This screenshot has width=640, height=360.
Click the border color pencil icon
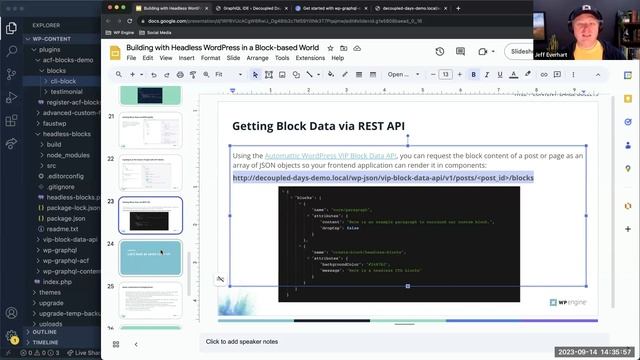(x=345, y=75)
